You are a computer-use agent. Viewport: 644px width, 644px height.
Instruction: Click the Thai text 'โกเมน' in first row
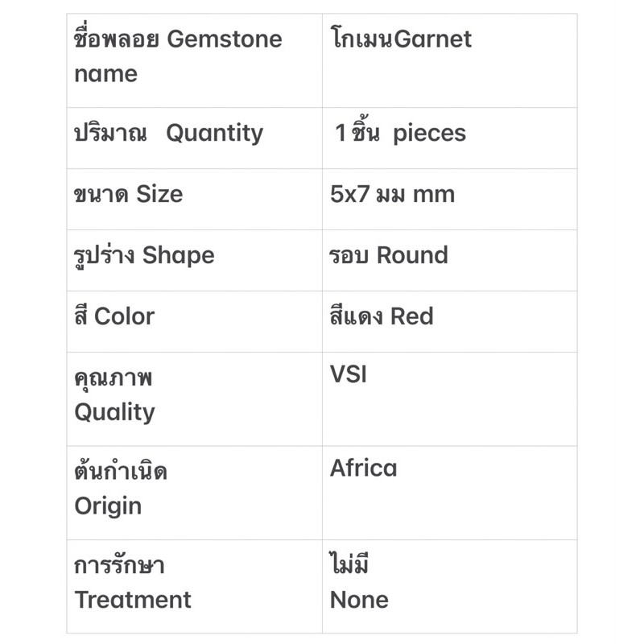tap(361, 38)
